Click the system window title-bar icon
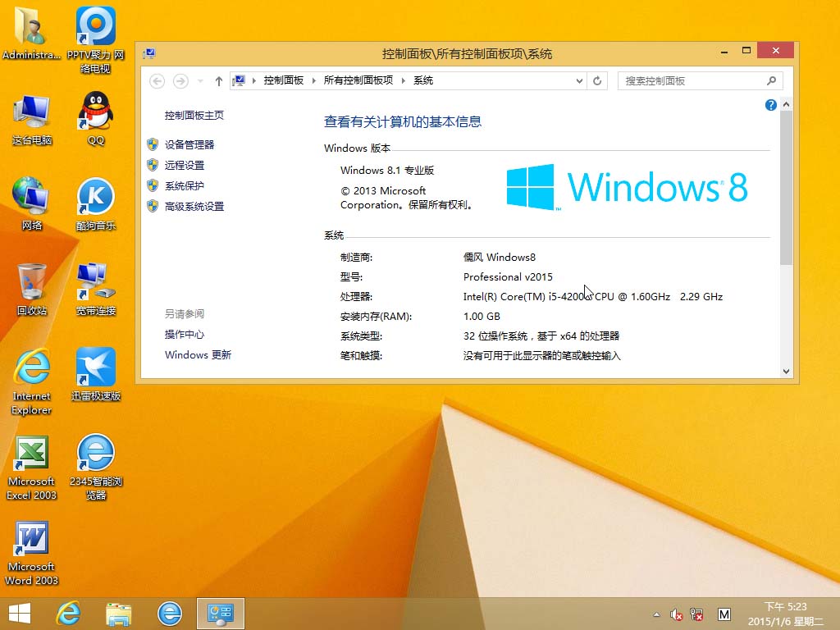Image resolution: width=840 pixels, height=630 pixels. 149,53
